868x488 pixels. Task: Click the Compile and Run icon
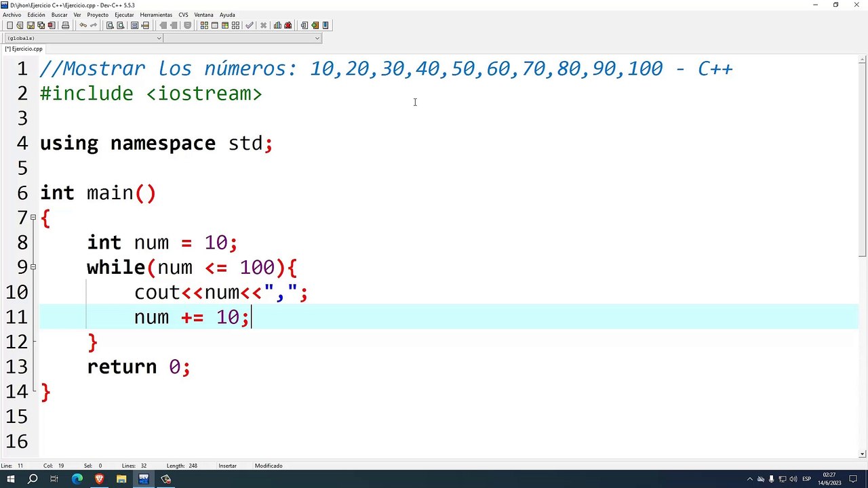[x=225, y=25]
